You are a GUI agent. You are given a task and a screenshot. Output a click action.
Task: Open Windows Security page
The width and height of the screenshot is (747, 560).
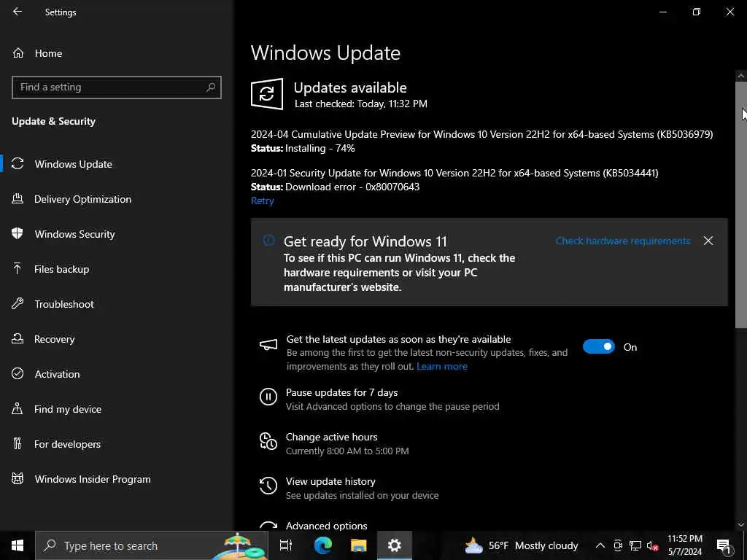(74, 234)
